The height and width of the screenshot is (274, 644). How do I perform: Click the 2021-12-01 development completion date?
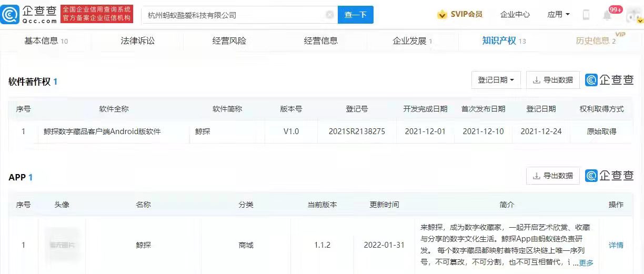(x=425, y=131)
